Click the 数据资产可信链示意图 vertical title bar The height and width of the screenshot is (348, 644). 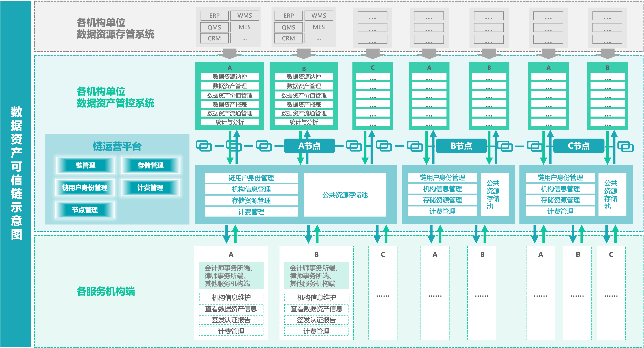tap(16, 173)
